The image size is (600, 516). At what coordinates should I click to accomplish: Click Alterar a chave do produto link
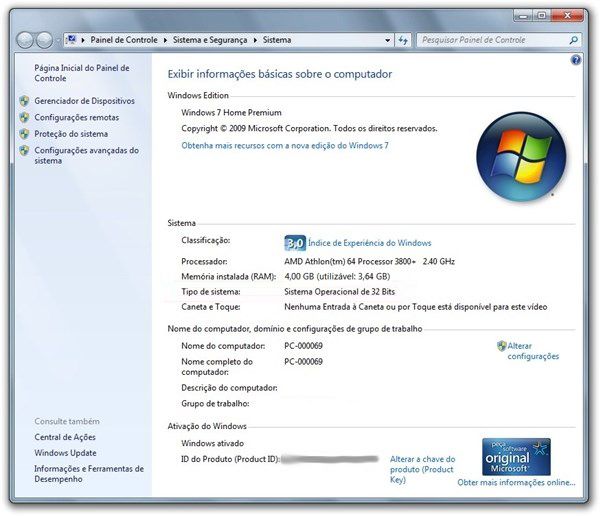click(x=422, y=469)
